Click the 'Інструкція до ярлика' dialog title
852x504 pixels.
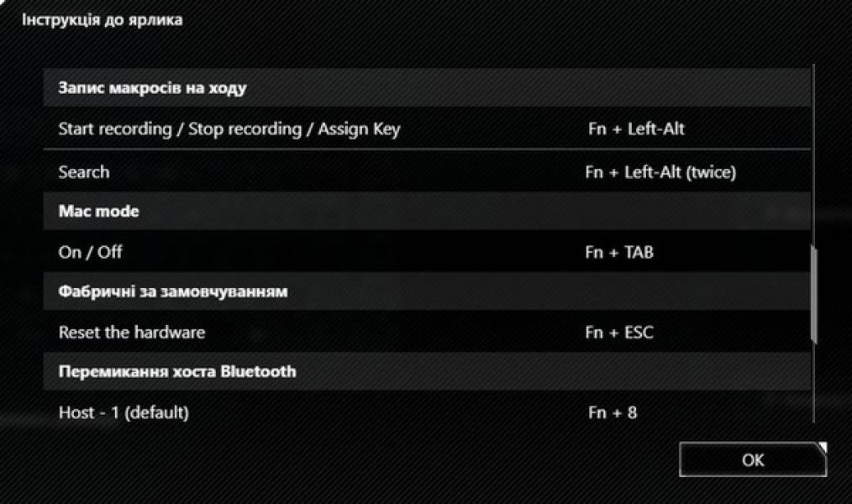tap(102, 19)
